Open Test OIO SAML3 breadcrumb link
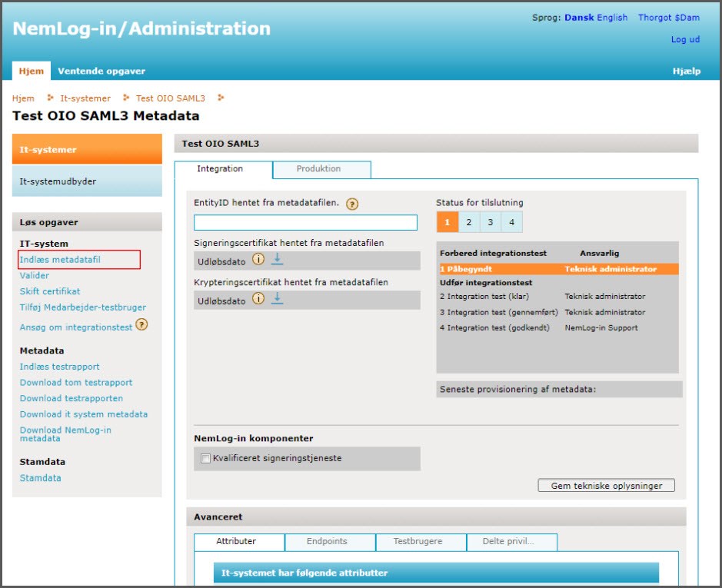The width and height of the screenshot is (722, 588). [171, 98]
